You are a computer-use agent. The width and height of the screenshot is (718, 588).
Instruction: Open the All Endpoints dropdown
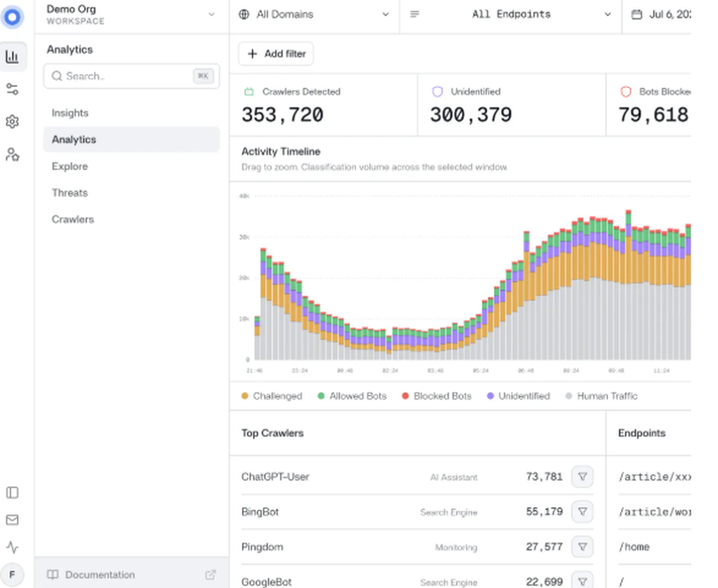(510, 14)
